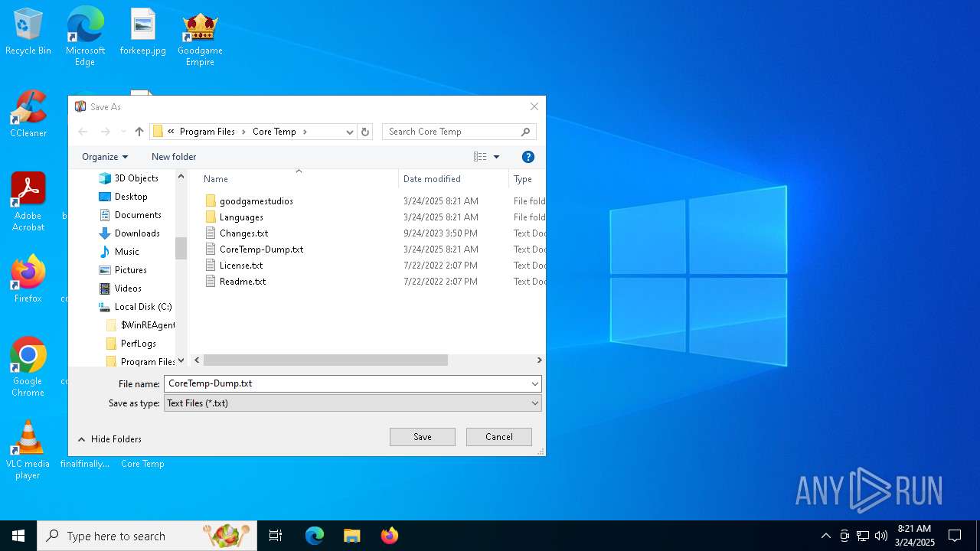Select Local Disk (C:) in navigation pane
The image size is (980, 551).
[x=135, y=307]
